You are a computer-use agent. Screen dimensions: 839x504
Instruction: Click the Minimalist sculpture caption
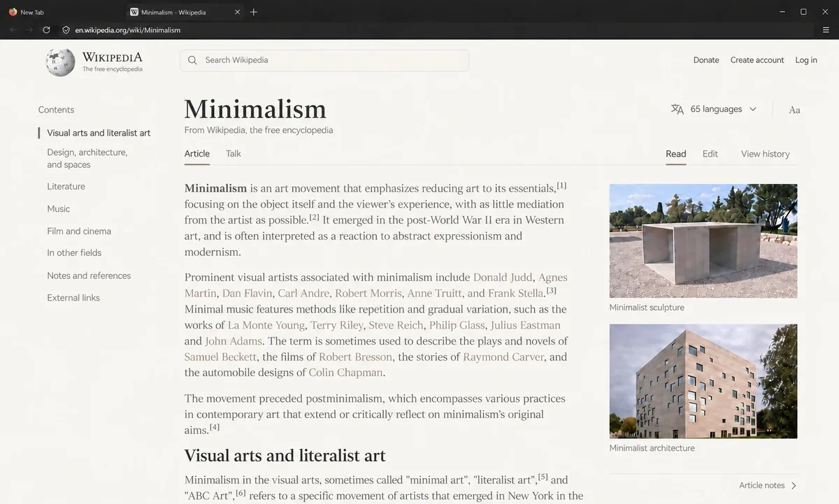pyautogui.click(x=647, y=308)
